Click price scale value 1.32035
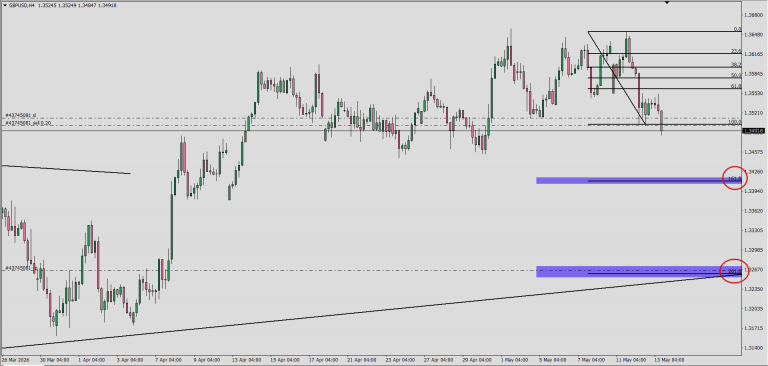The width and height of the screenshot is (768, 366). click(754, 309)
